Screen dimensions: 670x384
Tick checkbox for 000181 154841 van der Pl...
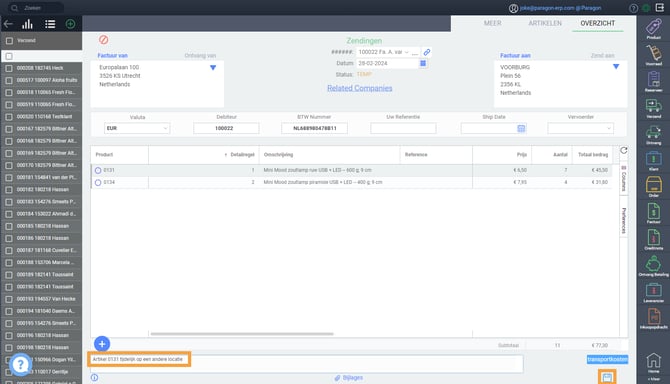pos(9,177)
